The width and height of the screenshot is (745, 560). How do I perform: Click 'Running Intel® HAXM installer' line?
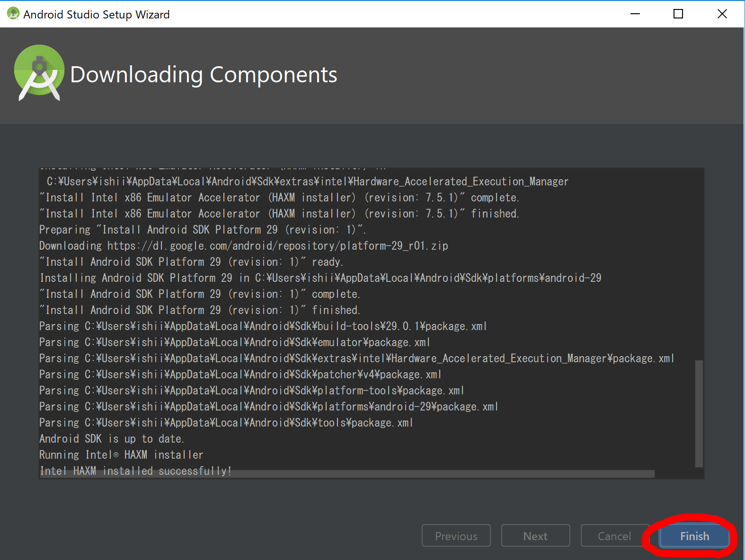[121, 455]
